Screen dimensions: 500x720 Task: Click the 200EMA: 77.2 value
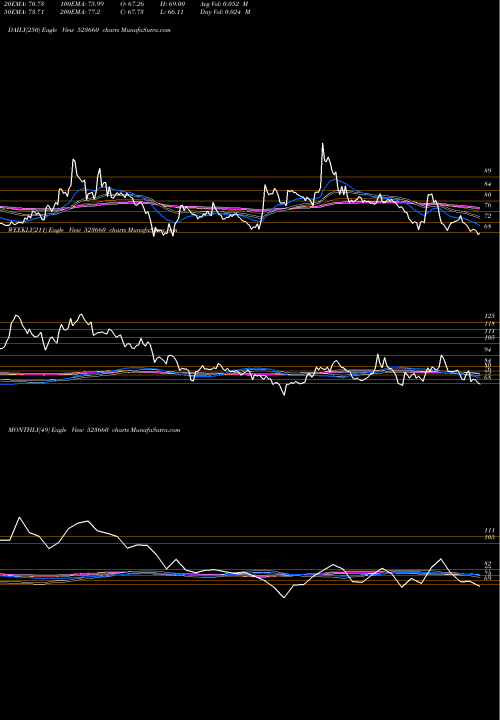click(x=79, y=12)
